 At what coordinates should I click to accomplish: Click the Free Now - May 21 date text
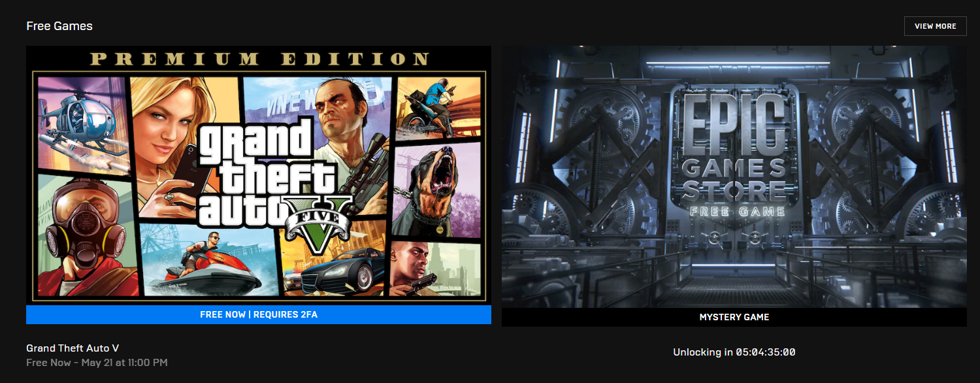click(x=97, y=362)
